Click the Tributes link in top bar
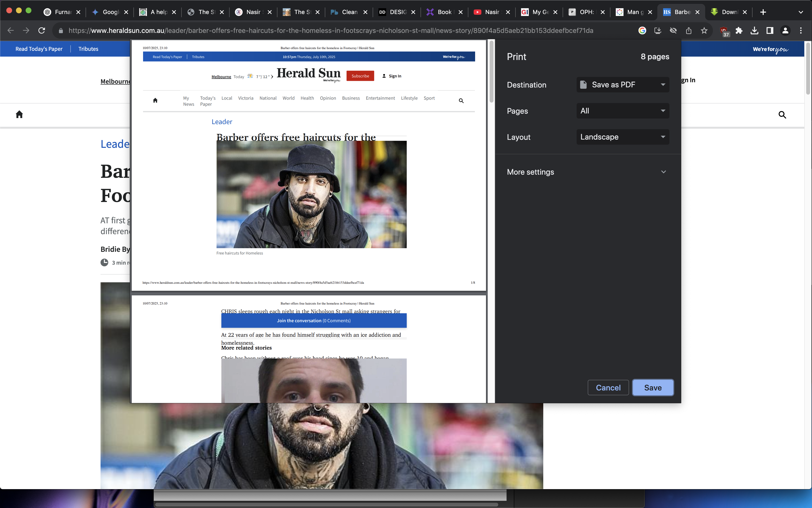 (88, 49)
